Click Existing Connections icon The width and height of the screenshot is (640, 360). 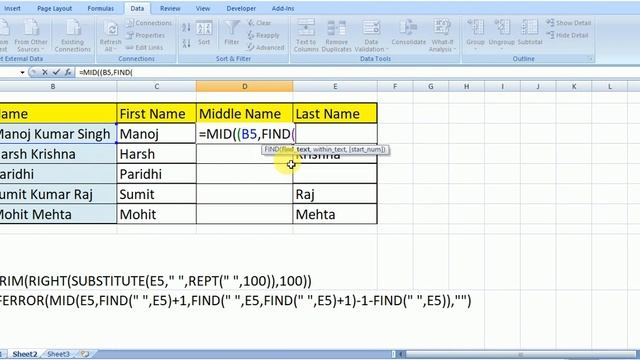73,36
